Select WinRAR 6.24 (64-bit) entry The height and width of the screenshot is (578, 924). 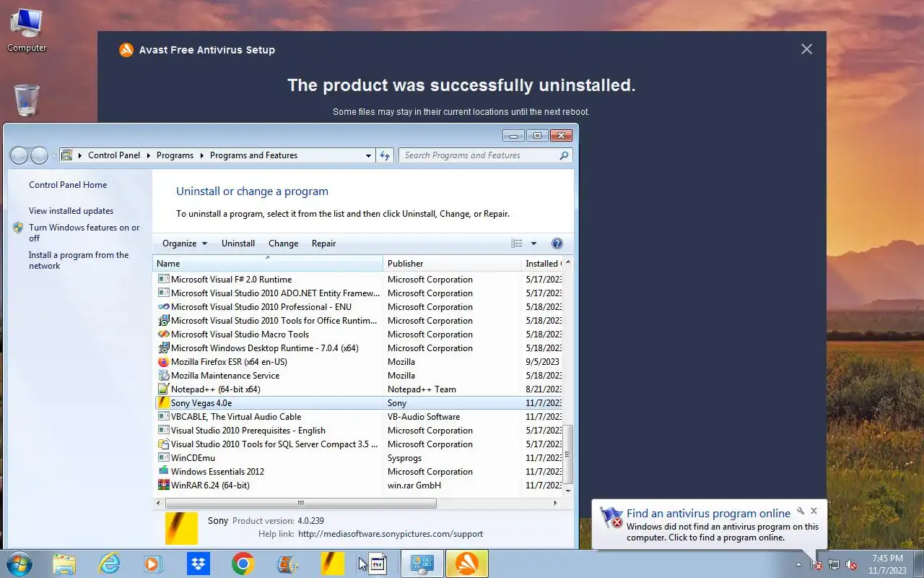point(359,486)
